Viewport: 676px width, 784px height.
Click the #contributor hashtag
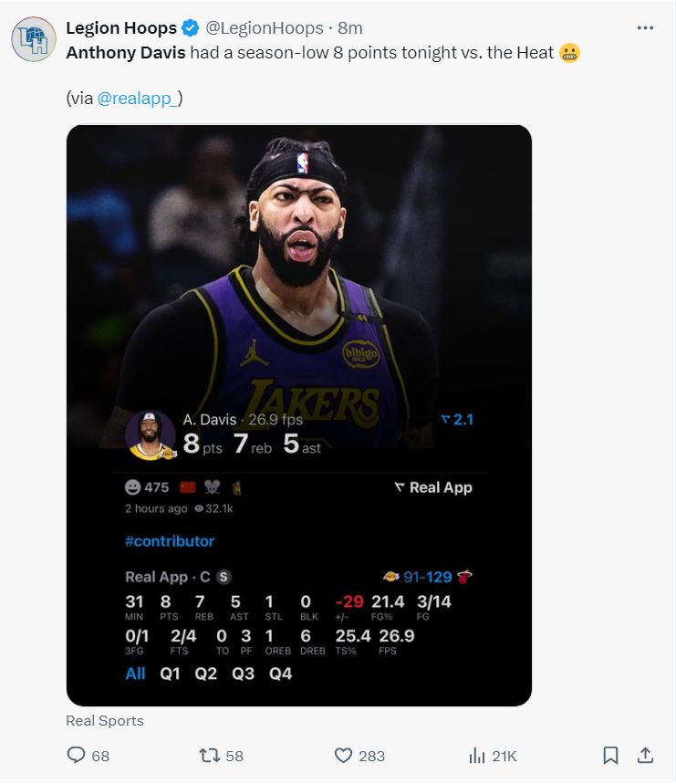click(170, 541)
